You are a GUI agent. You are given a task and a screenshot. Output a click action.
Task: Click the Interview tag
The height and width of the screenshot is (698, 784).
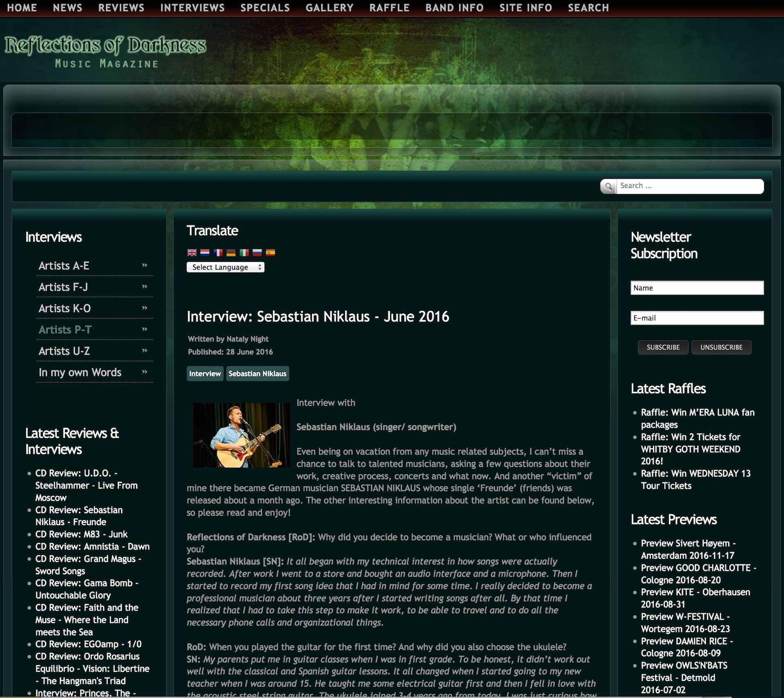click(x=205, y=373)
